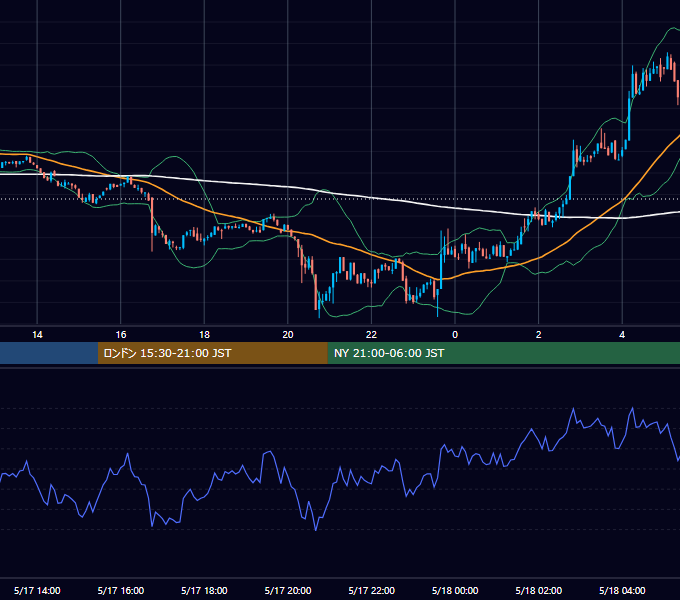Select the blue session band before London
Image resolution: width=680 pixels, height=600 pixels.
49,353
